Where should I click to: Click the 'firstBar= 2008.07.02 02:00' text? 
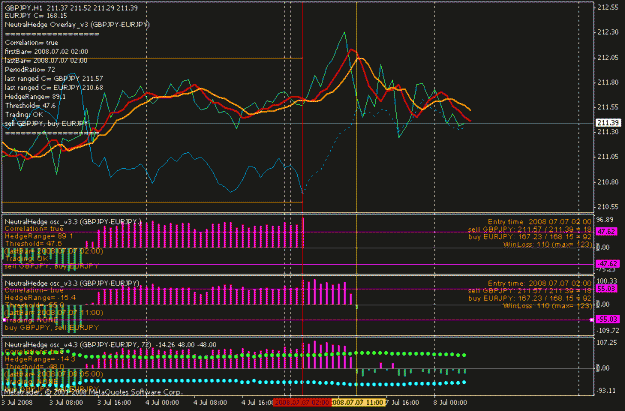[47, 51]
